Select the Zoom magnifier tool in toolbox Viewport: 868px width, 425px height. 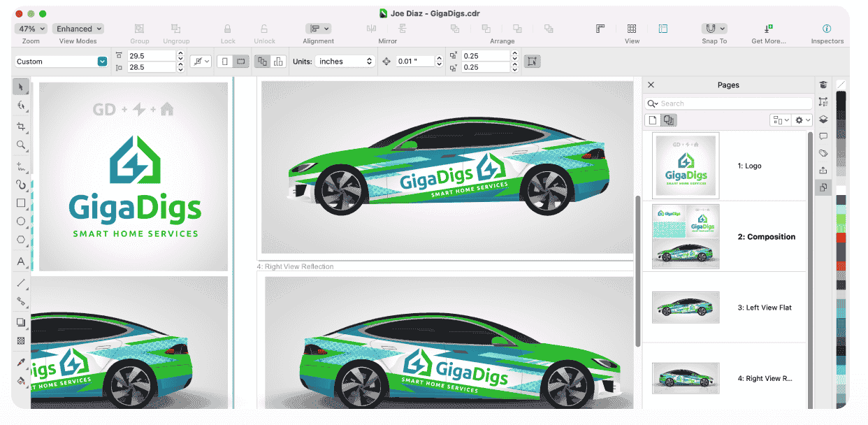pos(21,145)
